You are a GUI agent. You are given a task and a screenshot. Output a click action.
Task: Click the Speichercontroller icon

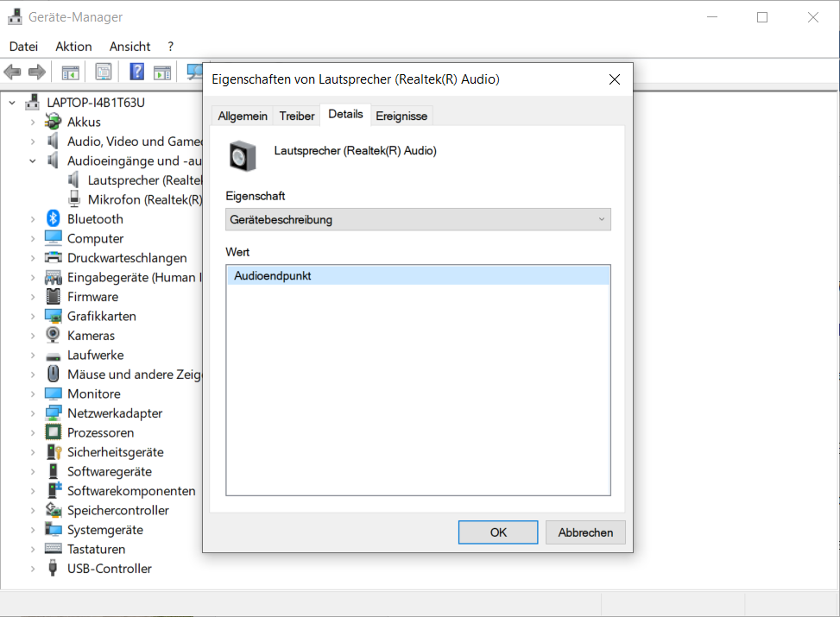point(53,509)
